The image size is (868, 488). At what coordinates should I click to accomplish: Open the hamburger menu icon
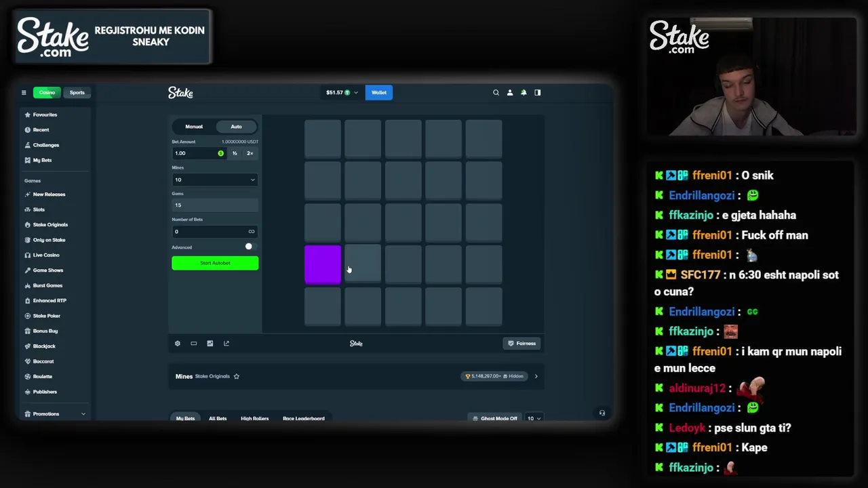pos(24,92)
